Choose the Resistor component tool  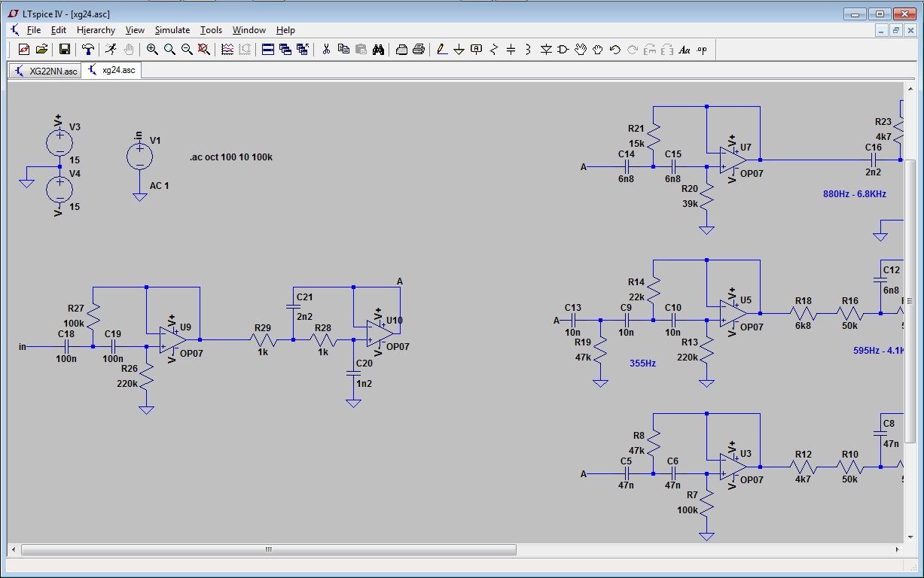tap(494, 50)
